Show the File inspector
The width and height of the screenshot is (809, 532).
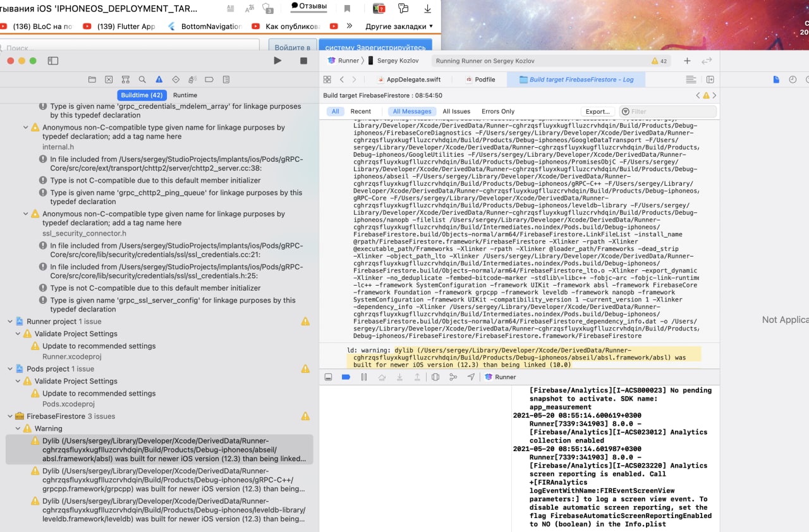[776, 80]
